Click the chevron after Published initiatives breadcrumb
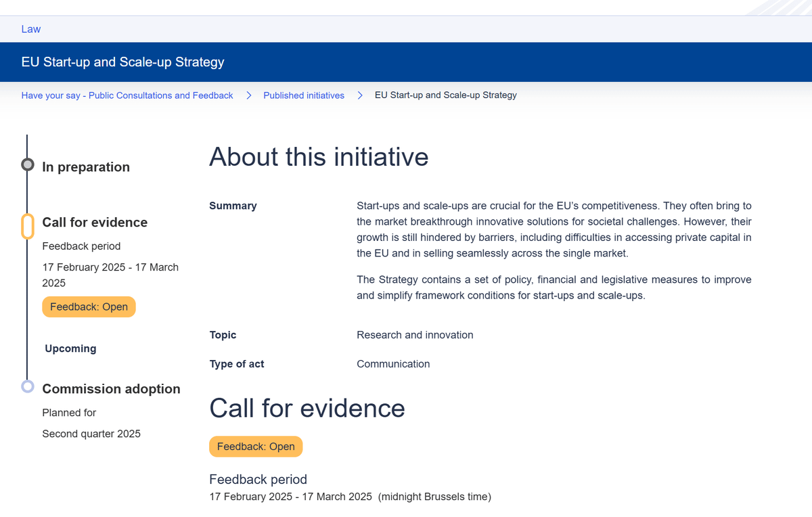Image resolution: width=812 pixels, height=517 pixels. click(x=360, y=95)
